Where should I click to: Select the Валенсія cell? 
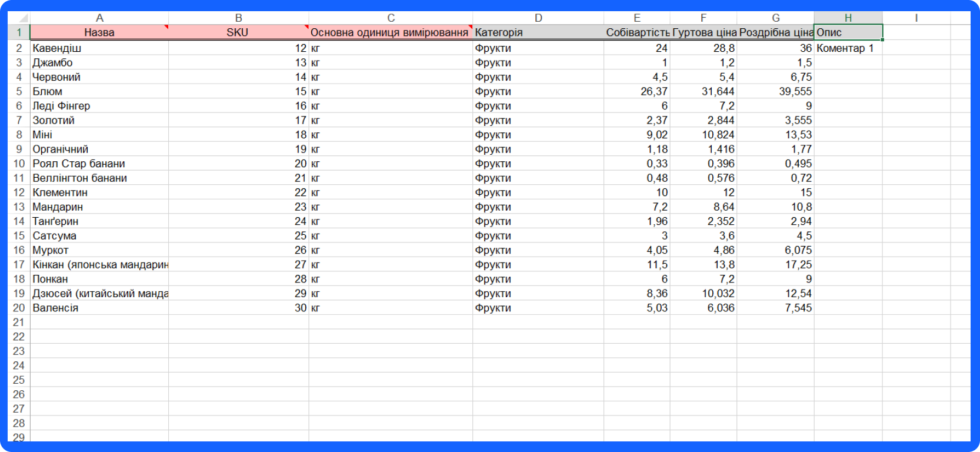(99, 308)
